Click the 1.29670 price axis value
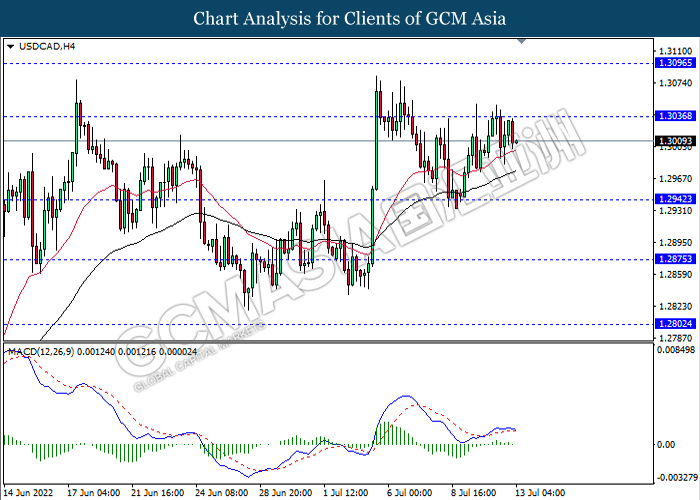 (675, 179)
